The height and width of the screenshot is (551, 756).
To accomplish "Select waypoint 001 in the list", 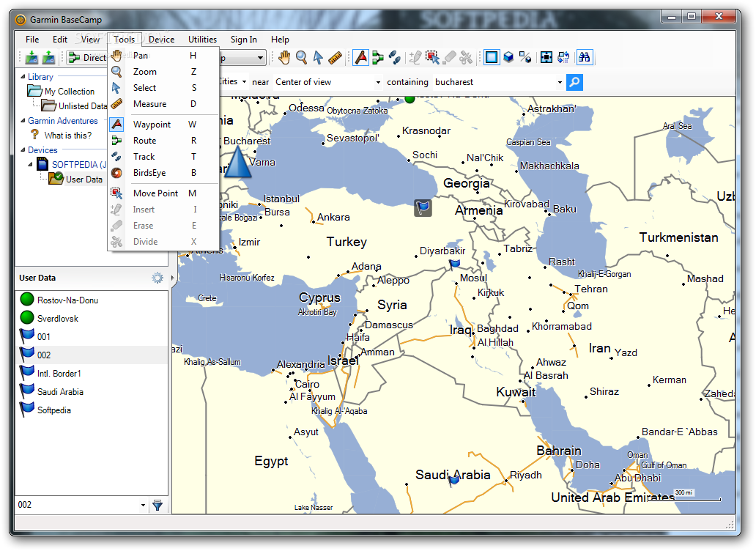I will tap(92, 337).
